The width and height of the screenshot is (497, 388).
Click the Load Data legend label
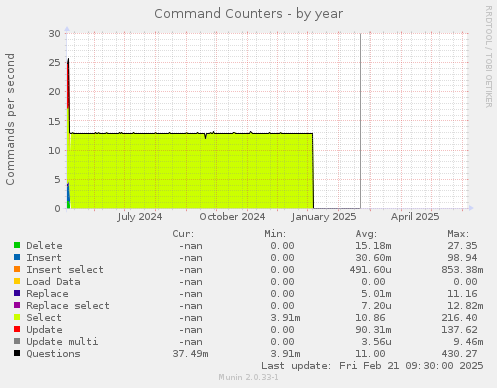coord(53,282)
